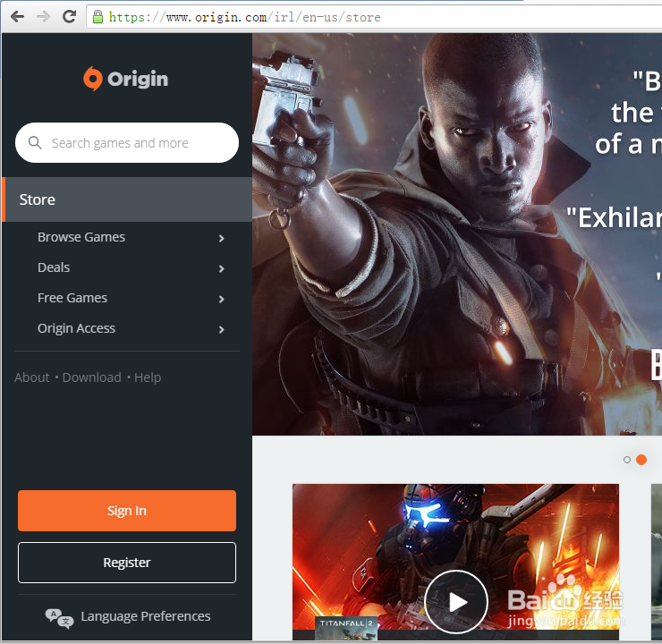Click the browser back arrow

point(17,17)
